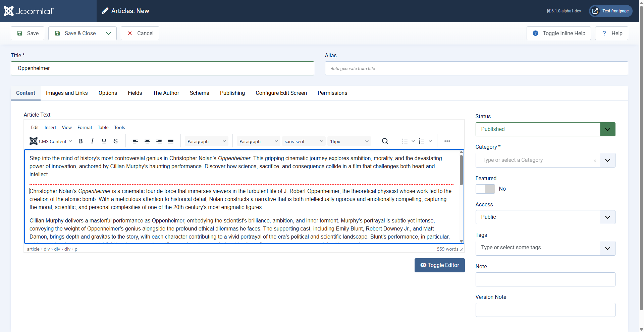This screenshot has width=644, height=332.
Task: Open the font size dropdown
Action: pyautogui.click(x=349, y=141)
